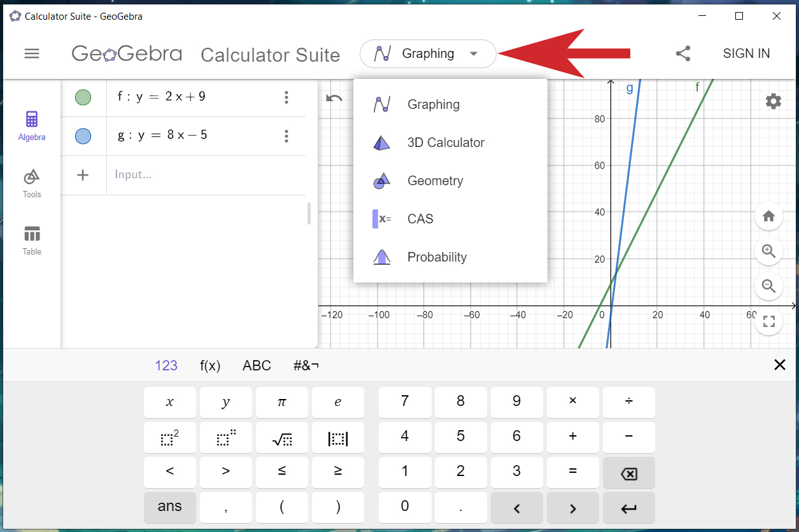The width and height of the screenshot is (799, 532).
Task: Click the share icon
Action: coord(683,53)
